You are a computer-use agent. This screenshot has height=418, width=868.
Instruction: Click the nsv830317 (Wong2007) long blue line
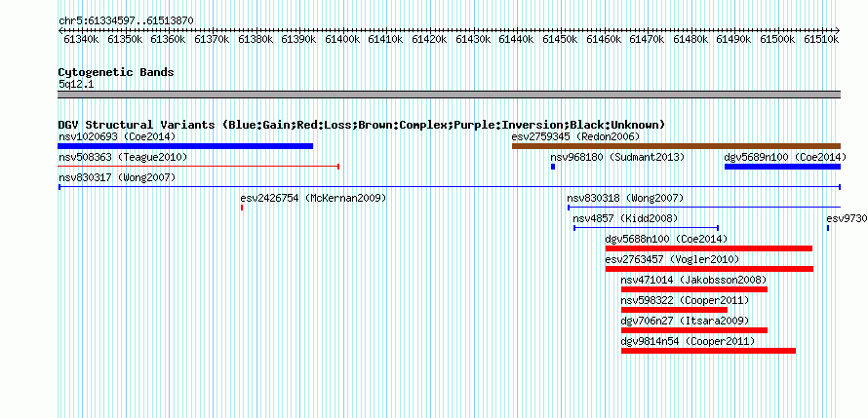click(x=450, y=187)
